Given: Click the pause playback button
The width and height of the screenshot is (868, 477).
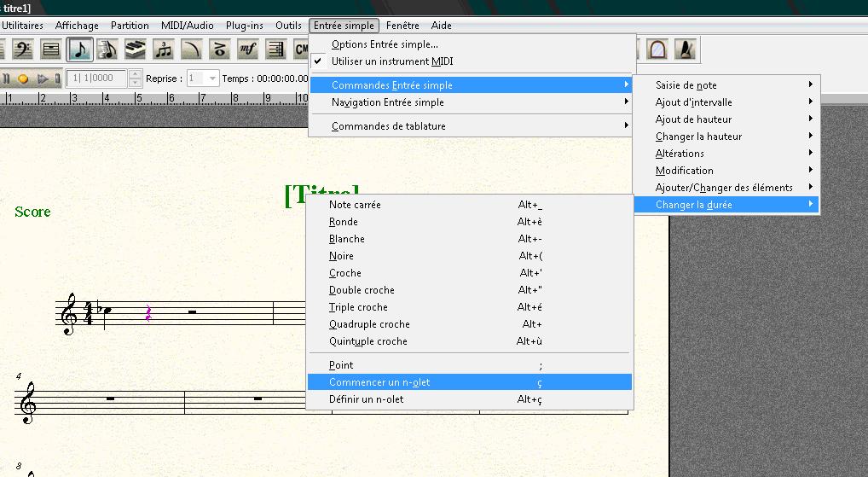Looking at the screenshot, I should click(7, 79).
